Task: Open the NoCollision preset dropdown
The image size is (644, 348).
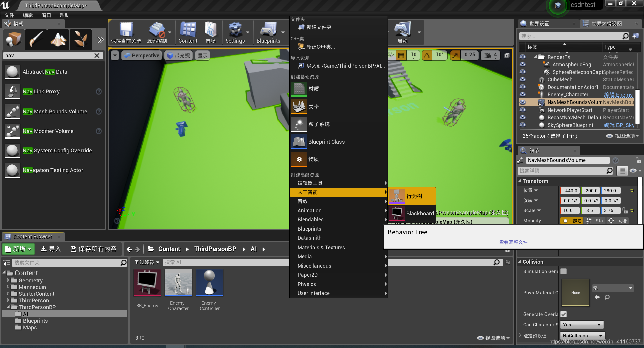Action: point(583,335)
